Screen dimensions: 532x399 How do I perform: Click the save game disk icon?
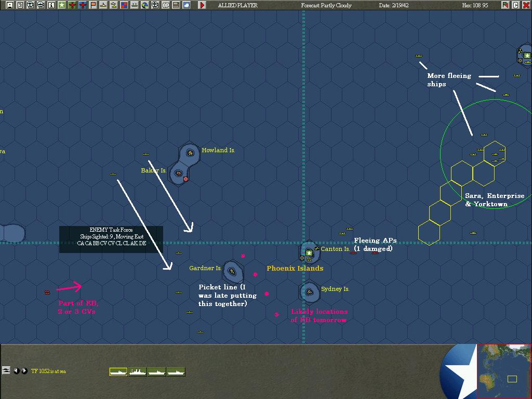[x=10, y=5]
